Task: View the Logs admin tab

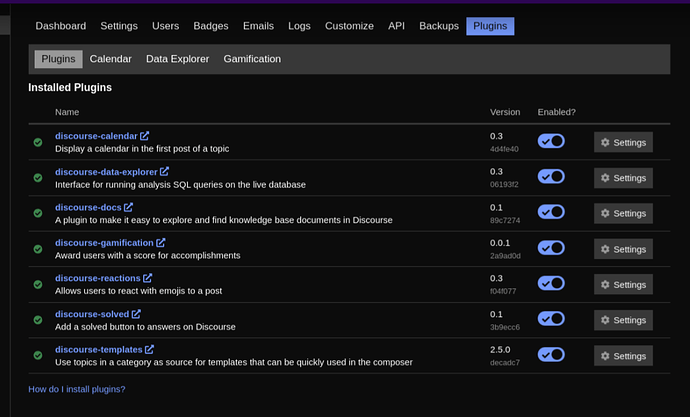Action: pyautogui.click(x=299, y=26)
